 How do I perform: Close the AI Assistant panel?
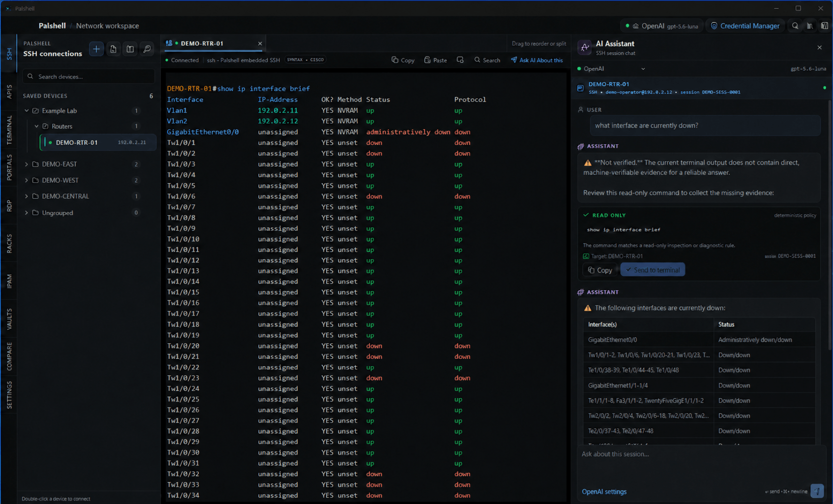pyautogui.click(x=819, y=47)
